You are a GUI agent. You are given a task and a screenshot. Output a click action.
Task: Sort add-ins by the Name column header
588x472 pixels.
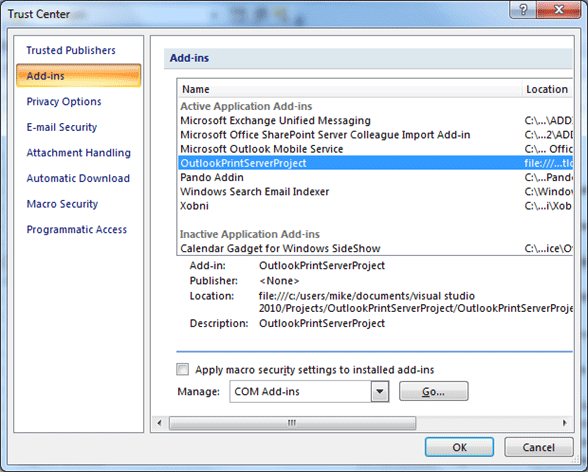350,89
